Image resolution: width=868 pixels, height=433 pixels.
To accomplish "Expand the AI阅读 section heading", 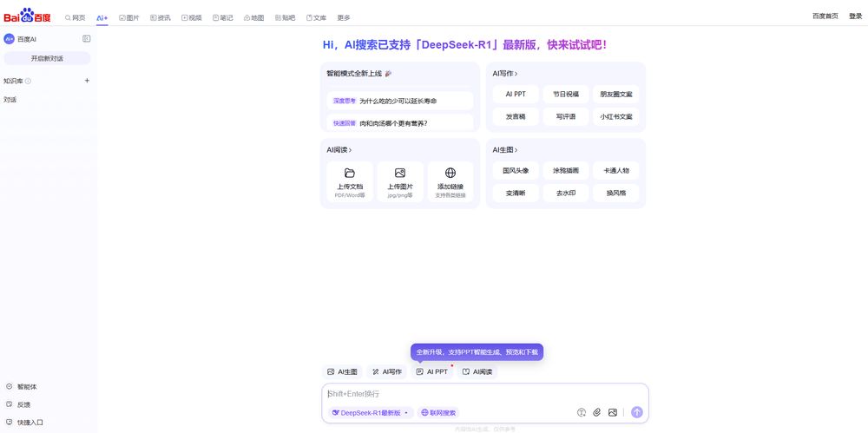I will (339, 149).
